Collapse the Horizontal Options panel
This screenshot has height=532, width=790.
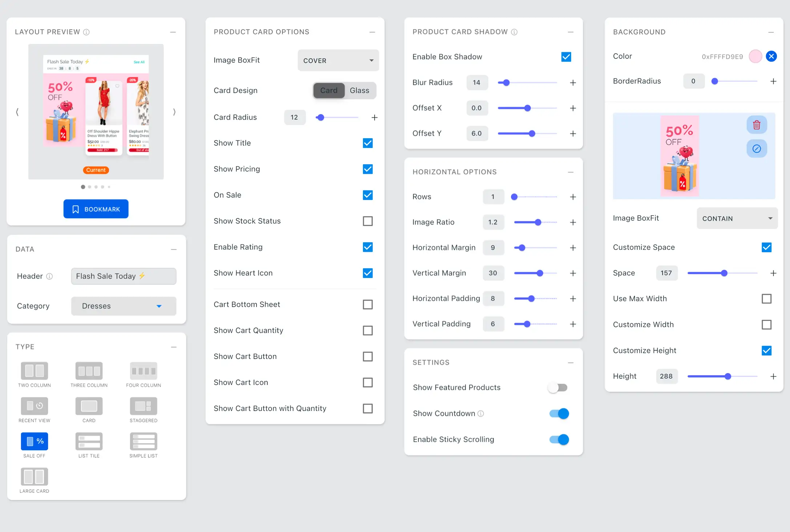[x=571, y=172]
